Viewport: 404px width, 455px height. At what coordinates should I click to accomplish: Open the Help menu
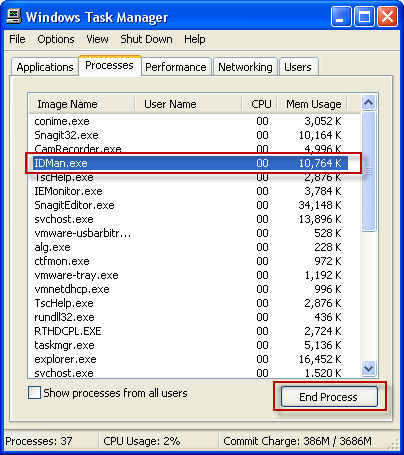(x=195, y=39)
